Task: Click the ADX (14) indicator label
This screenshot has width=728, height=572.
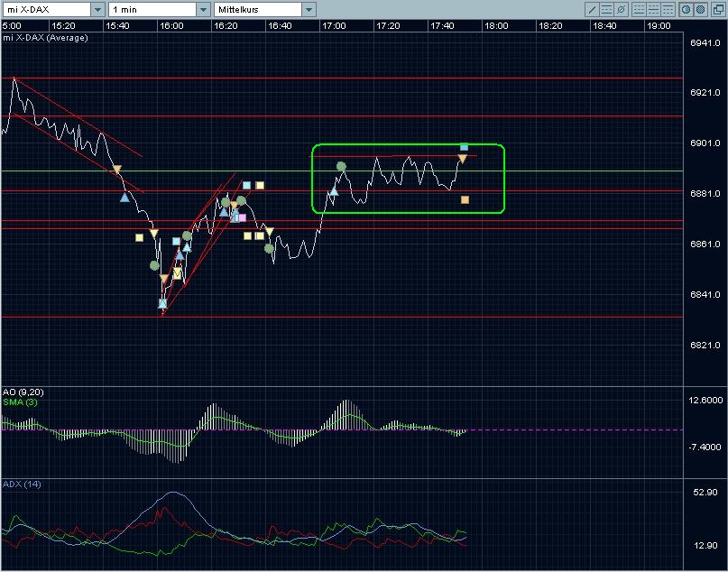Action: (x=22, y=484)
